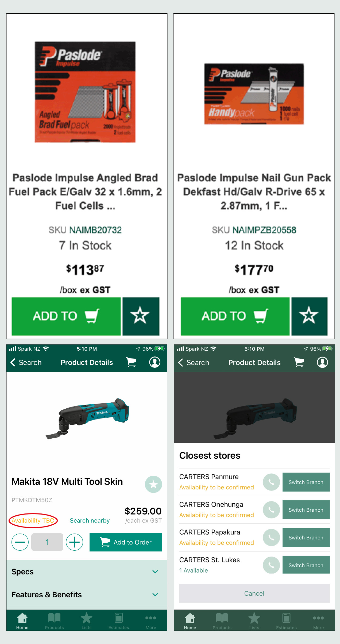Screen dimensions: 340x644
Task: Toggle the favorite star on the Makita Multi Tool
Action: pyautogui.click(x=153, y=484)
